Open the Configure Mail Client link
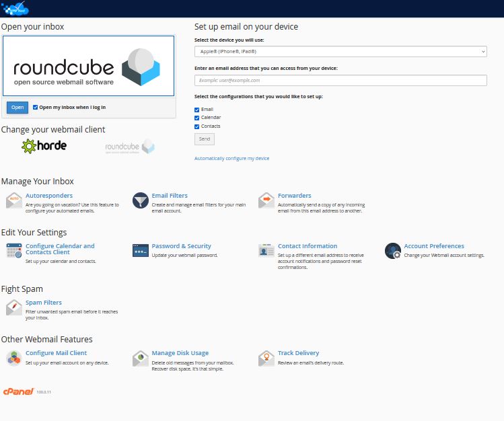The image size is (504, 421). point(57,353)
